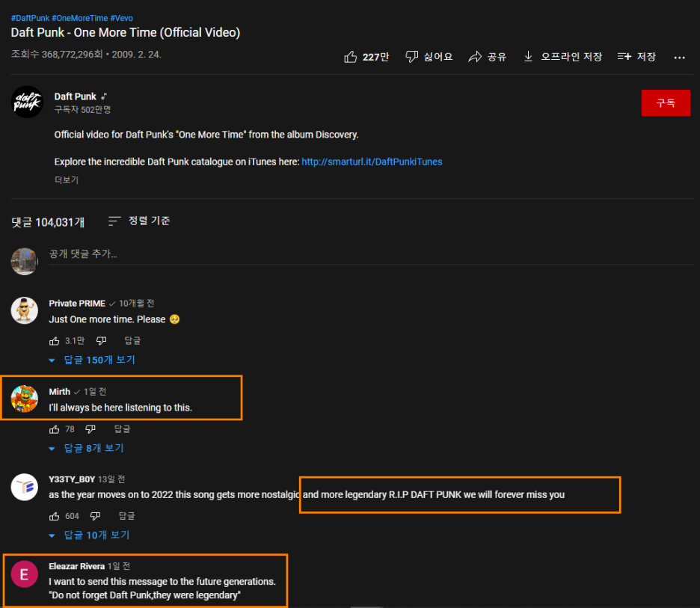Open Y33TY_B0Y username link
This screenshot has height=608, width=700.
[72, 479]
